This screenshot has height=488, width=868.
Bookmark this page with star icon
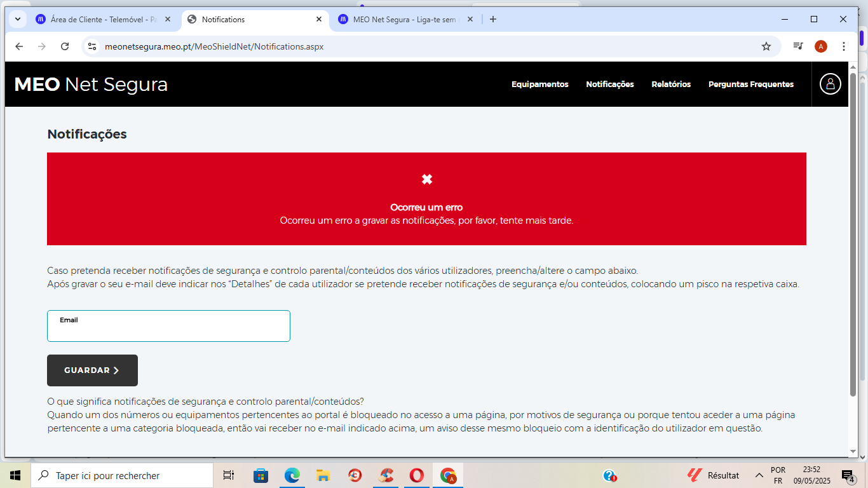pos(766,46)
